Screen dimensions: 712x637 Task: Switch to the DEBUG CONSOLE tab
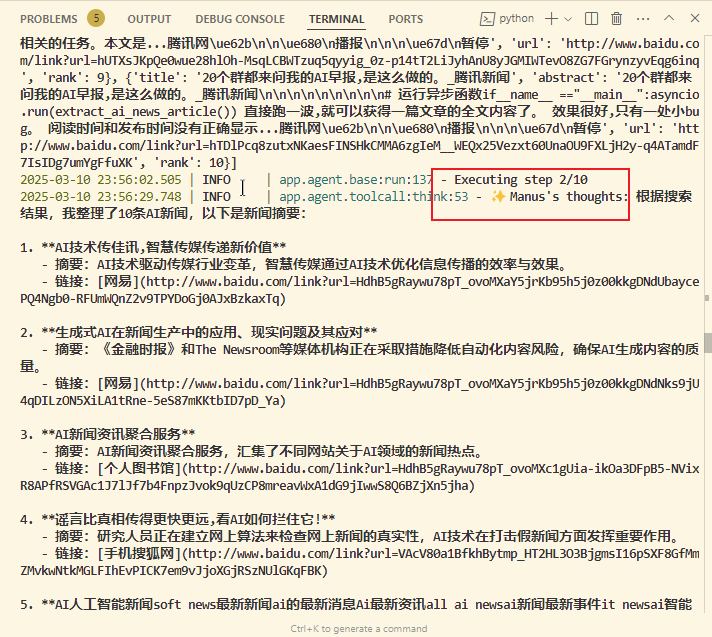(x=240, y=19)
